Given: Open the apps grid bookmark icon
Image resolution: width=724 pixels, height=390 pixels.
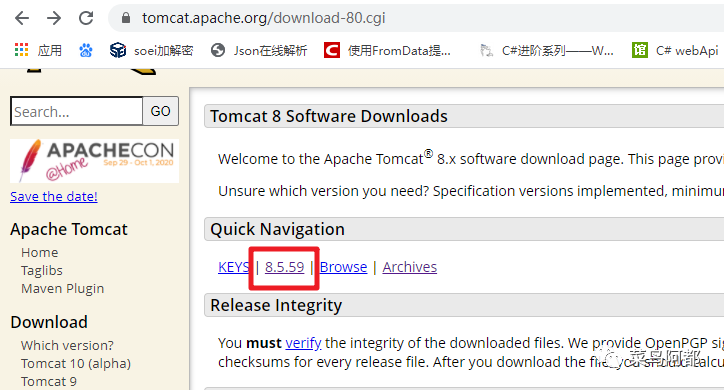Looking at the screenshot, I should pyautogui.click(x=21, y=50).
